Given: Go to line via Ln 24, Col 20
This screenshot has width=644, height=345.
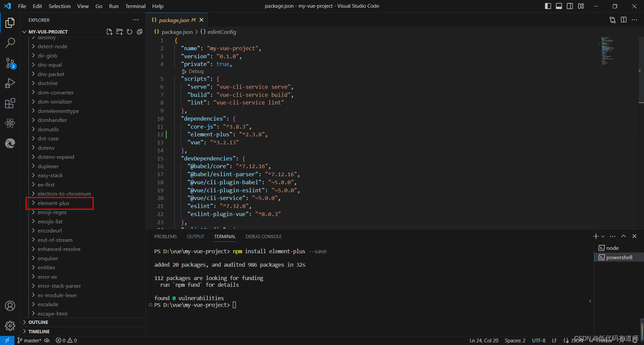Looking at the screenshot, I should 484,340.
